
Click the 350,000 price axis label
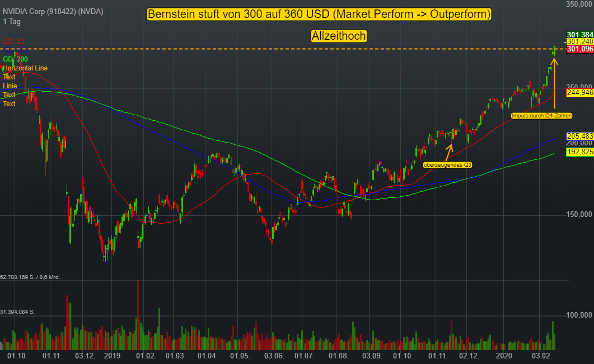pos(579,4)
